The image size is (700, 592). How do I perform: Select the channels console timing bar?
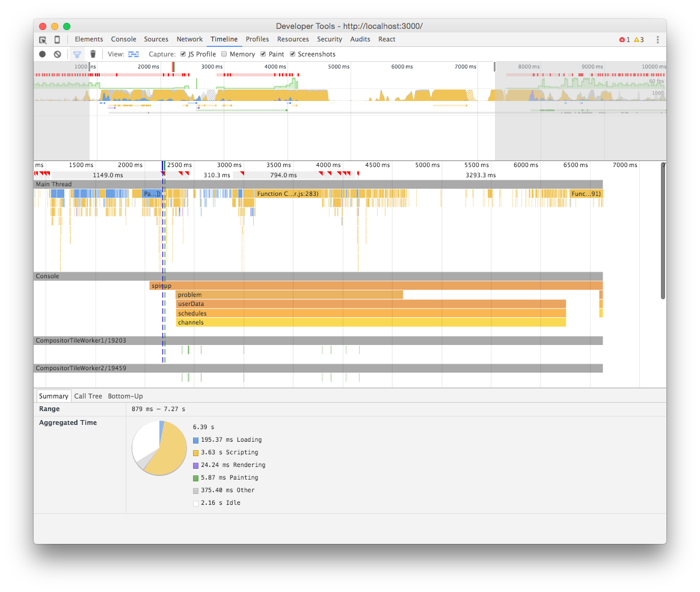pos(371,323)
